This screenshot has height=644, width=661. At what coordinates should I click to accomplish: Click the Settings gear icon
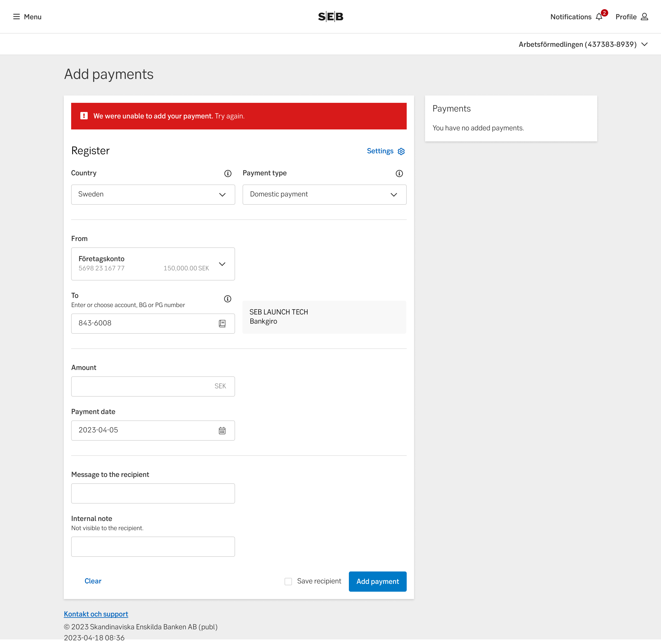click(x=401, y=151)
